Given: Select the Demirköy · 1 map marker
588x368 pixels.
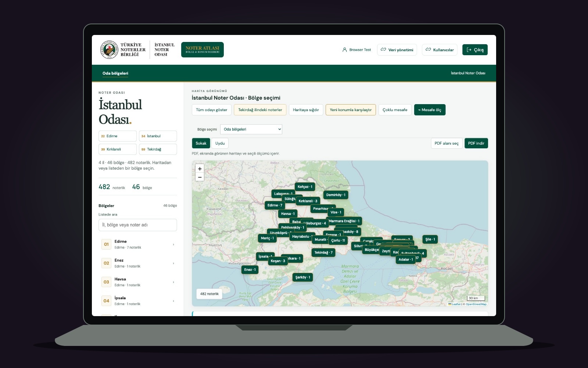Looking at the screenshot, I should pyautogui.click(x=336, y=195).
